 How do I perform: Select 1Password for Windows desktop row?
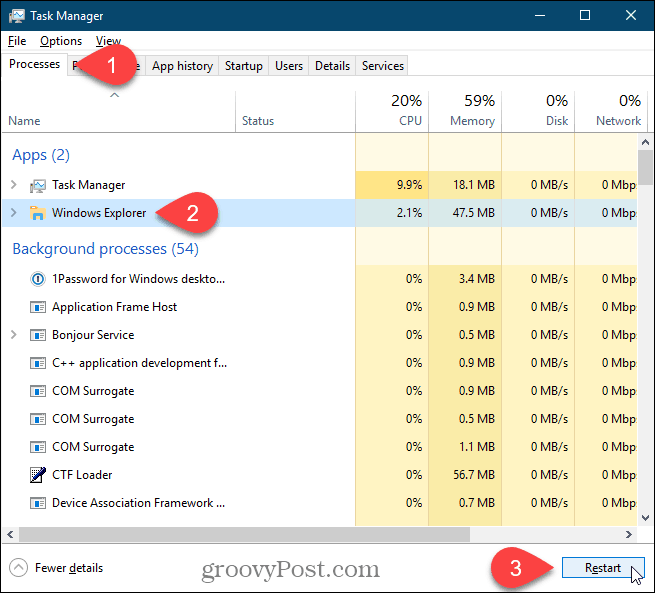click(320, 279)
